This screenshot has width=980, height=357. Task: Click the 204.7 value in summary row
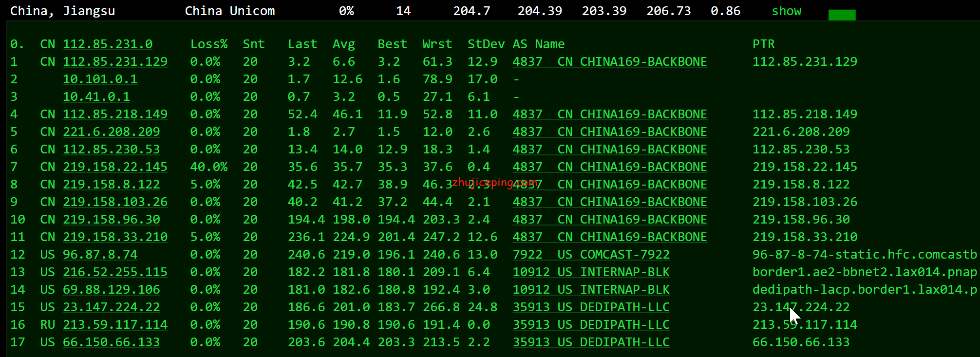point(471,11)
